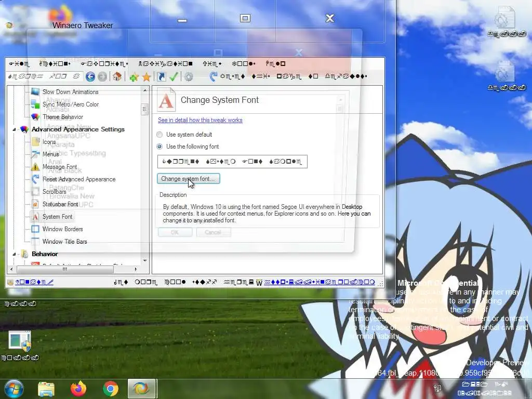
Task: Go back with the blue arrow toolbar button
Action: click(x=90, y=77)
